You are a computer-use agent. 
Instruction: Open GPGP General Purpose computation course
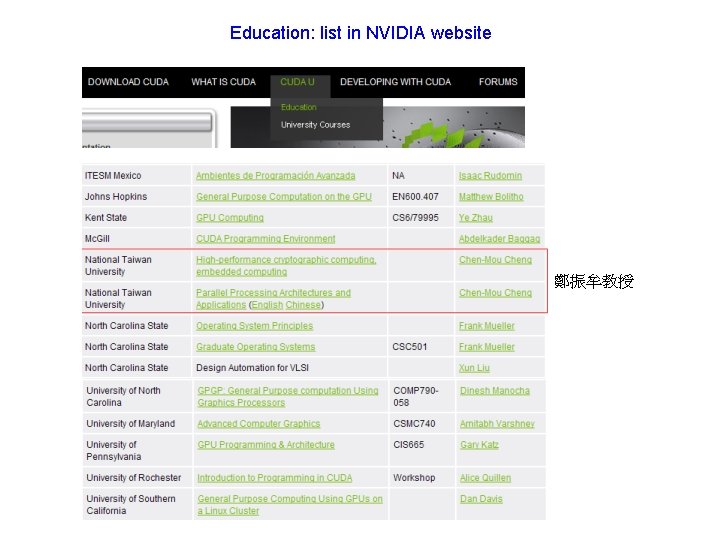[288, 397]
